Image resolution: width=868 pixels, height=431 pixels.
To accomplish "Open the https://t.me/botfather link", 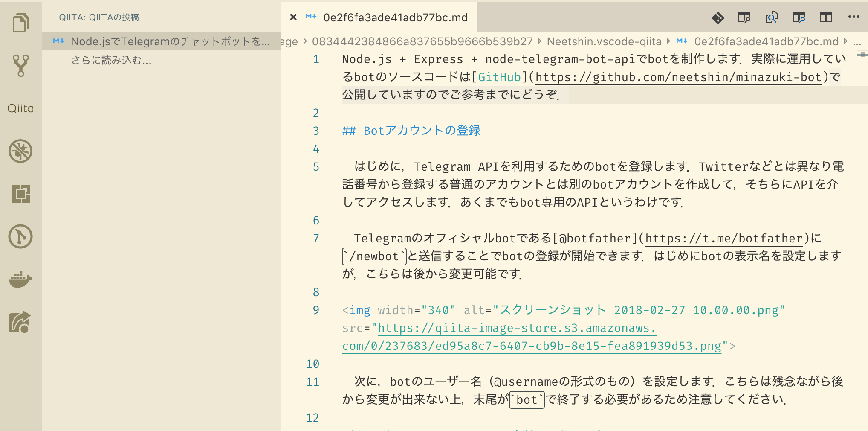I will 724,239.
